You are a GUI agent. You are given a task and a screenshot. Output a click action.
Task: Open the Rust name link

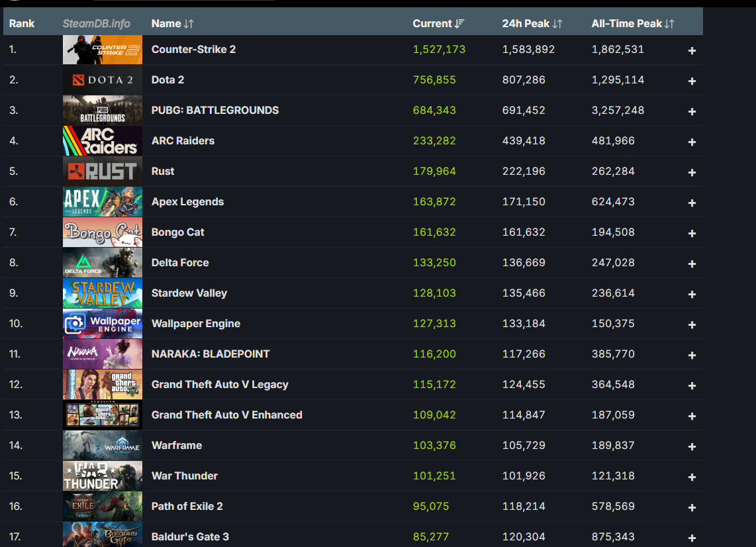click(163, 171)
